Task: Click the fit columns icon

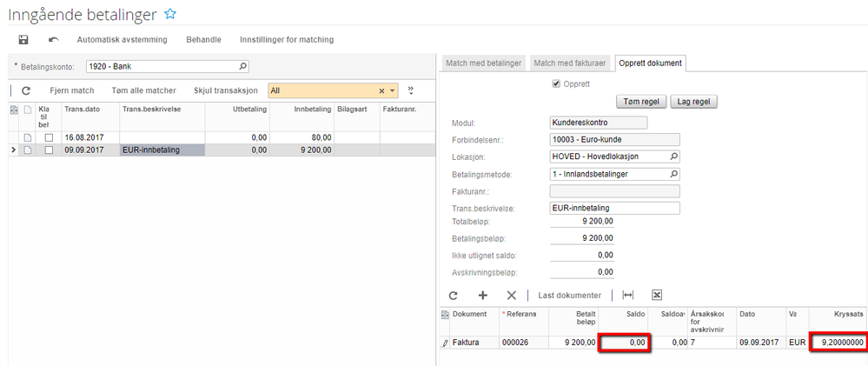Action: (x=627, y=295)
